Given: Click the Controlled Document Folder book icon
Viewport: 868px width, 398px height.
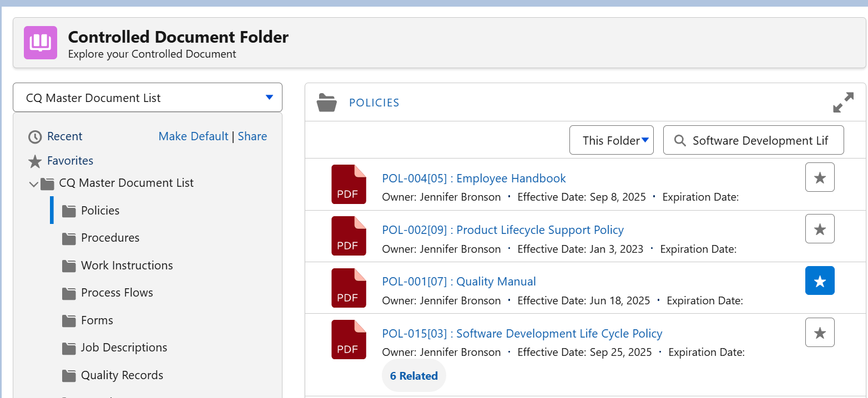Looking at the screenshot, I should pos(41,43).
